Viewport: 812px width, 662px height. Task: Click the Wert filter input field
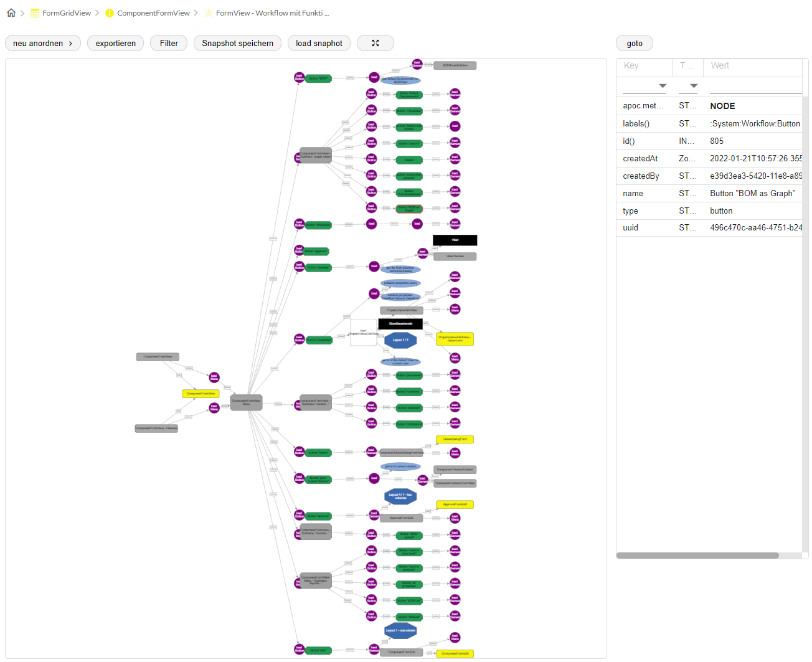tap(753, 86)
